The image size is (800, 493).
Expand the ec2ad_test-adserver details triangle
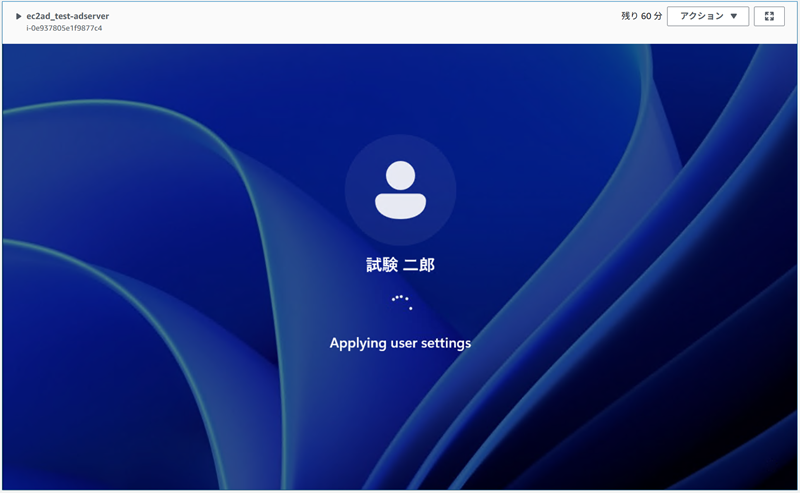[18, 16]
